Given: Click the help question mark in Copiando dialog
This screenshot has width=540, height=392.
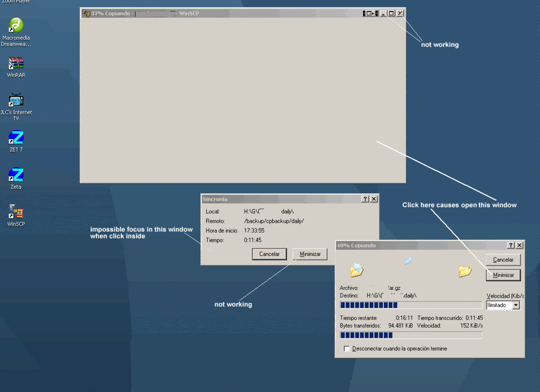Looking at the screenshot, I should 510,245.
